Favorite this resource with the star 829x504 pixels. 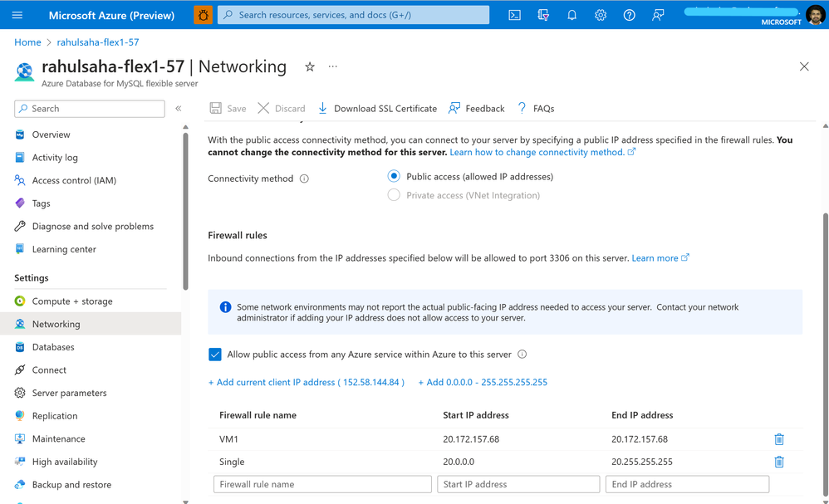(x=310, y=66)
